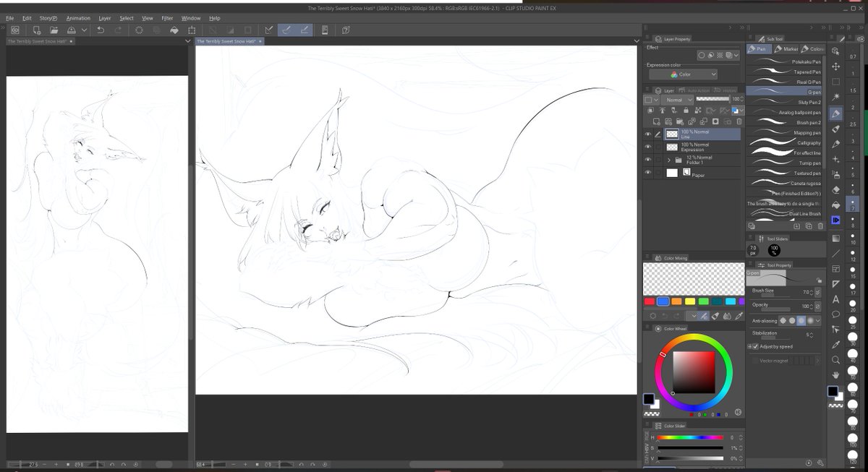
Task: Hide the Paper layer
Action: [648, 172]
